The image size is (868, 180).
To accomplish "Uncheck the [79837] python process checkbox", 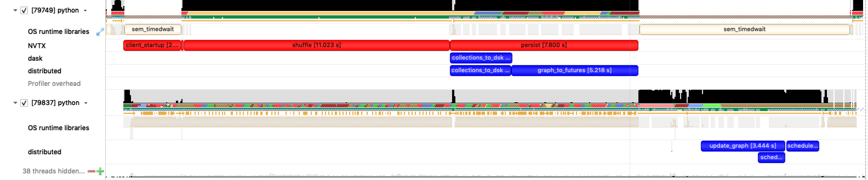I will tap(24, 103).
